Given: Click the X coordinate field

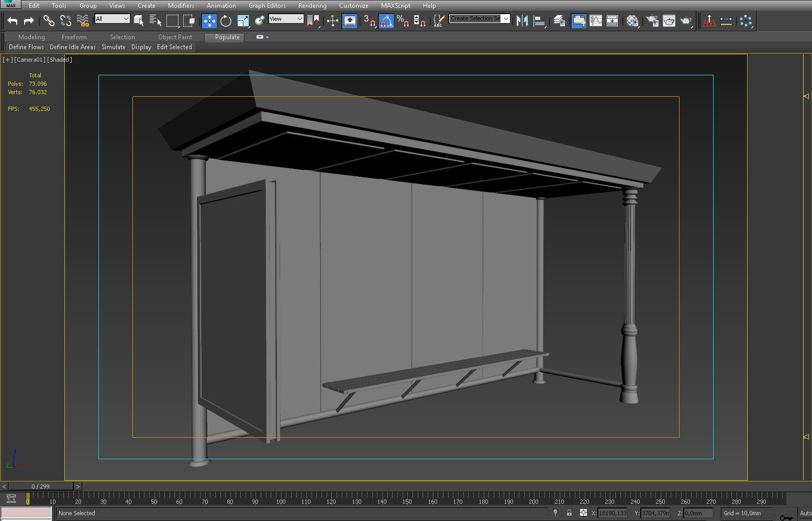Looking at the screenshot, I should click(613, 513).
